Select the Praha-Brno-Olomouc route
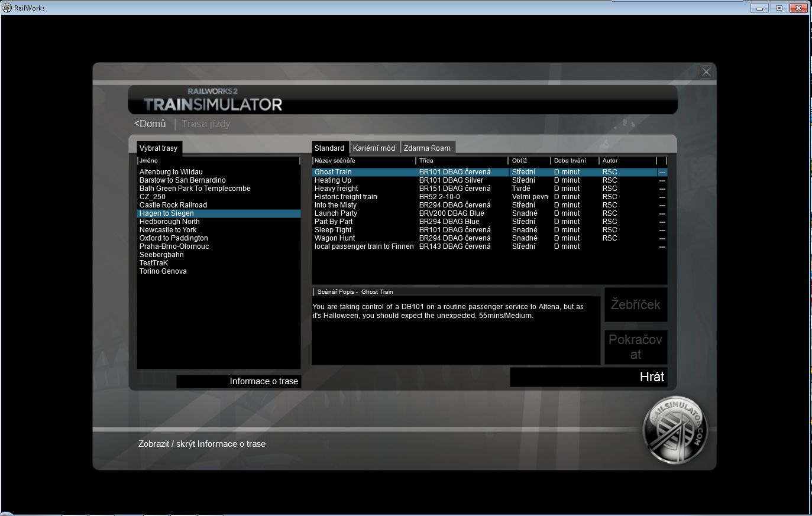The image size is (812, 516). click(x=218, y=246)
